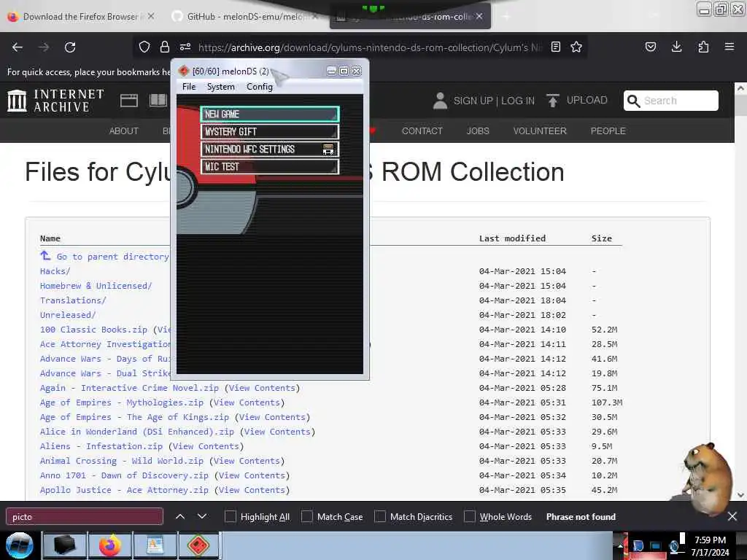Close the archive.org browser tab
Viewport: 747px width, 560px height.
[479, 16]
